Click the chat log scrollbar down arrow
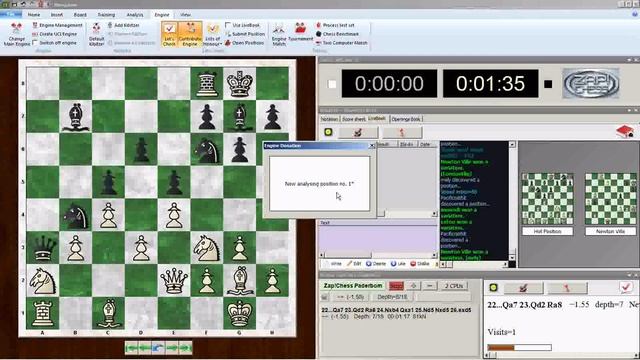Viewport: 640px width, 360px height. coord(512,257)
